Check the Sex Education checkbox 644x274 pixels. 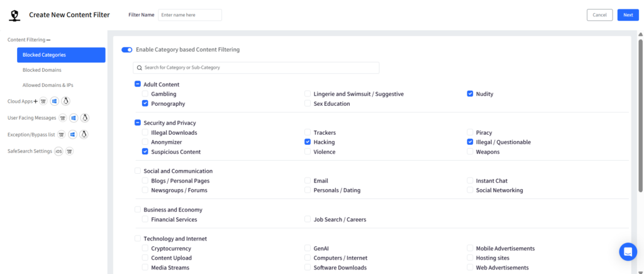[x=308, y=104]
